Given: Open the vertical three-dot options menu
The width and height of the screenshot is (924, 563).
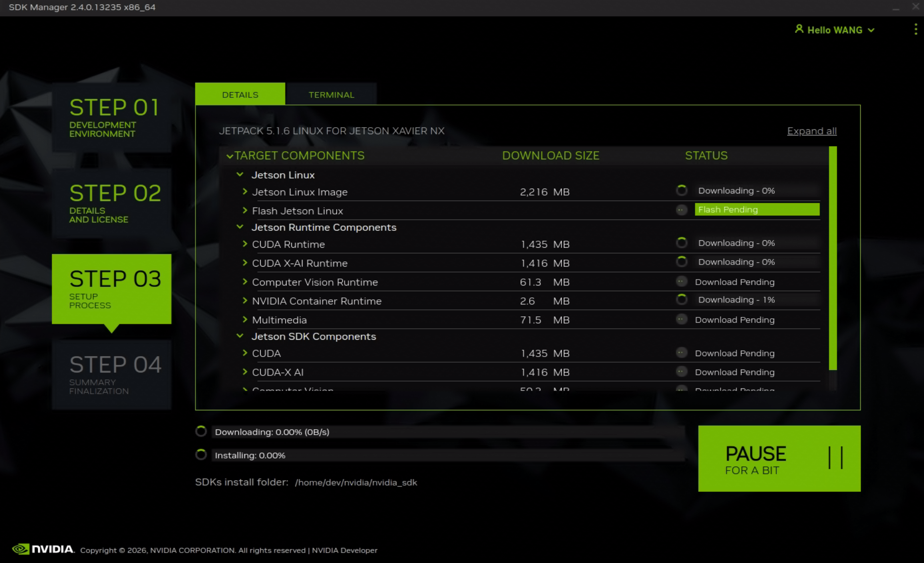Looking at the screenshot, I should click(916, 29).
